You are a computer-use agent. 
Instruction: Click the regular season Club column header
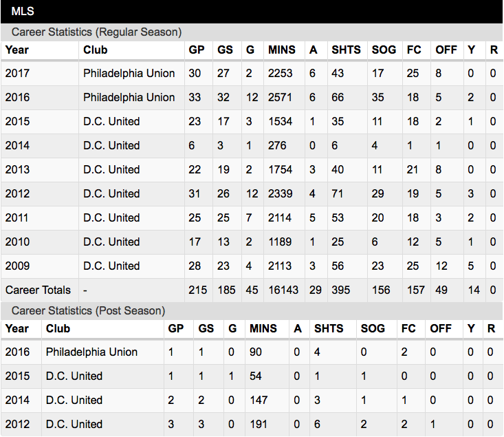[x=95, y=50]
